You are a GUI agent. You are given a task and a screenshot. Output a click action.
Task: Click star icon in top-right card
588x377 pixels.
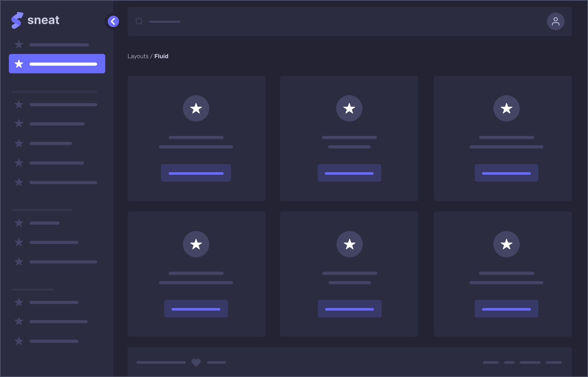pyautogui.click(x=506, y=109)
